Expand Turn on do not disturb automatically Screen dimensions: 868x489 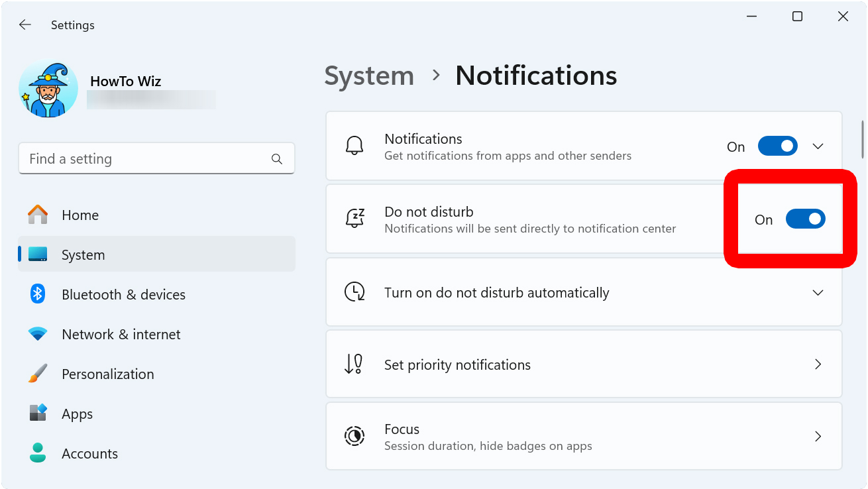(x=818, y=292)
